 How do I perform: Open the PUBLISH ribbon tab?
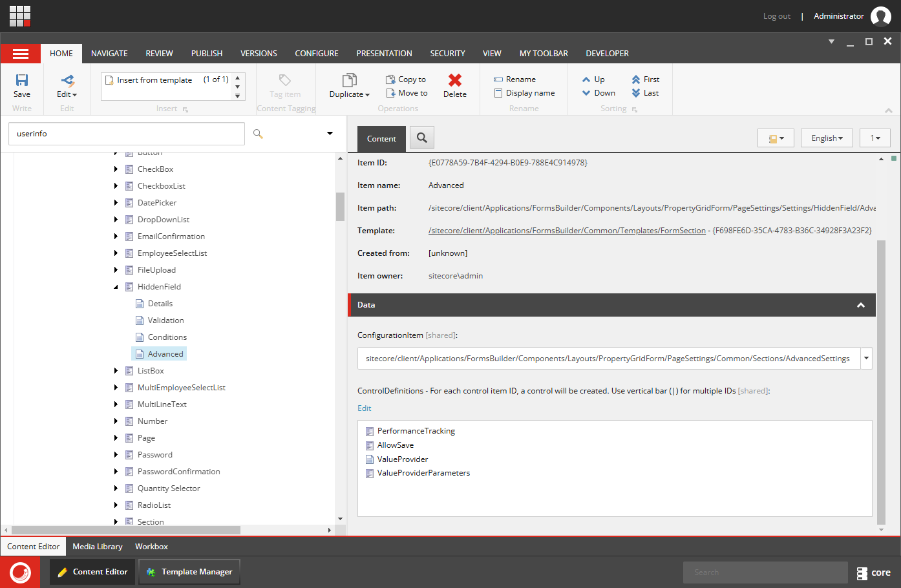207,54
